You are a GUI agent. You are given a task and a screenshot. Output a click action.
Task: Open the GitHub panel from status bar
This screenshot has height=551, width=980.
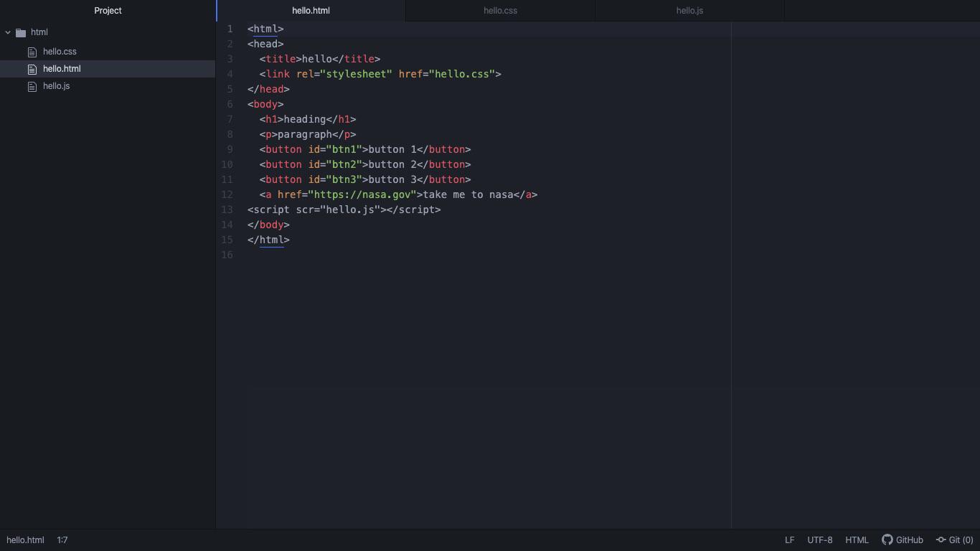903,540
